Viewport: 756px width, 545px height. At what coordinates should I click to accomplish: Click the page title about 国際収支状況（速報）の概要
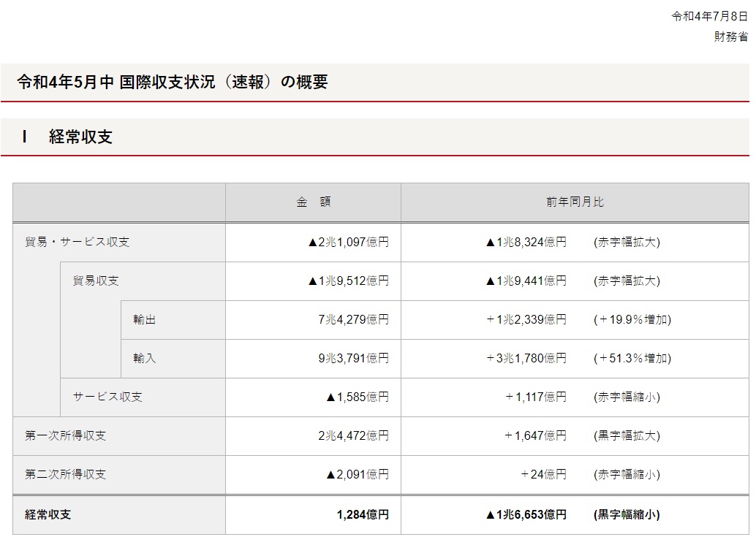[173, 83]
